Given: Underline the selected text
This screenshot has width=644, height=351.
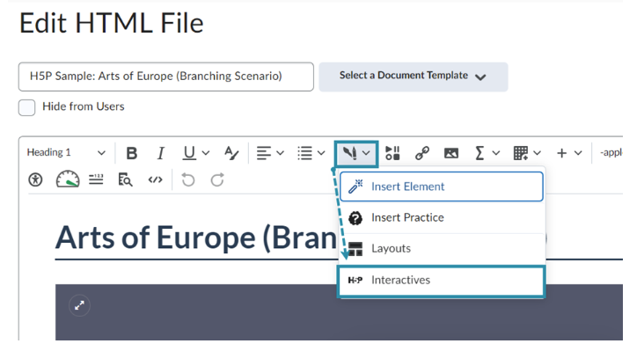Looking at the screenshot, I should pyautogui.click(x=189, y=153).
